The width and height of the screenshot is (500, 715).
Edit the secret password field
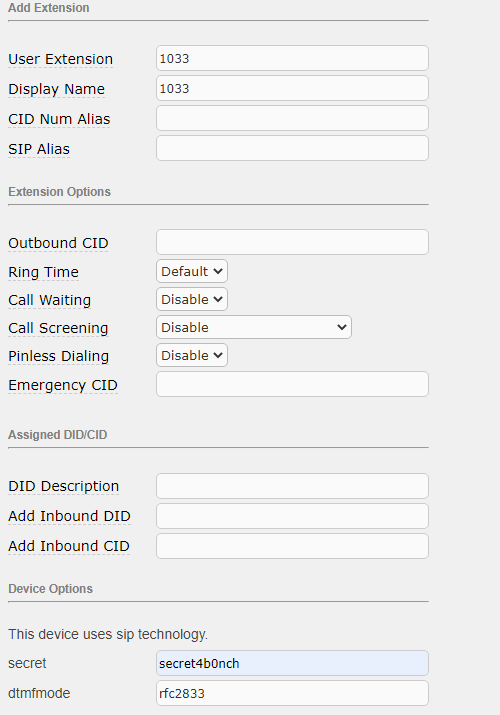tap(292, 663)
